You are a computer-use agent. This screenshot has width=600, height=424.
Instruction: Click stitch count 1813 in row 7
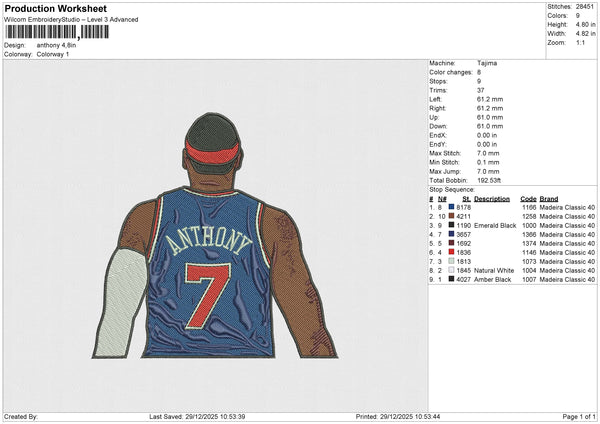[464, 262]
